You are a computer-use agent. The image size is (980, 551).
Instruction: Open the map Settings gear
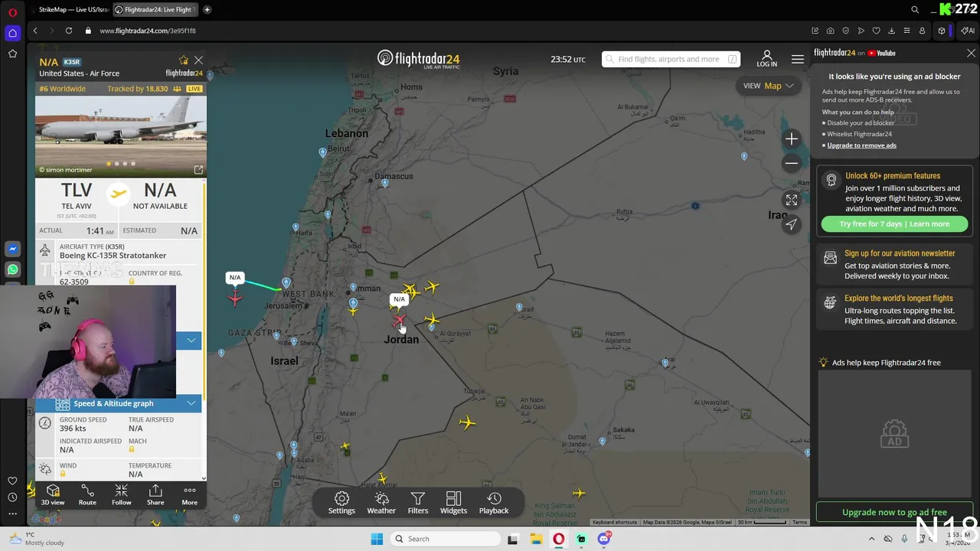pyautogui.click(x=341, y=503)
